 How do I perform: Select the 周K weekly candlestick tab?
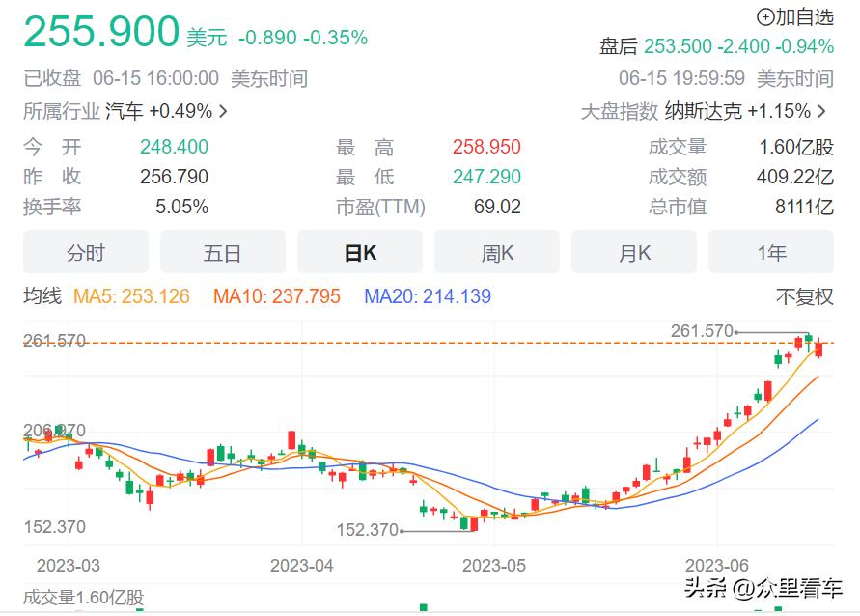point(497,252)
